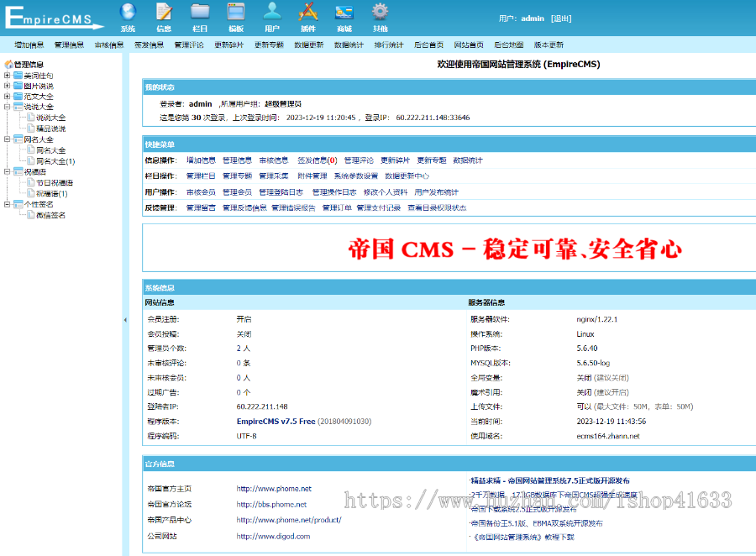The width and height of the screenshot is (756, 556).
Task: Open 管理订单 in the quick menu
Action: point(337,207)
